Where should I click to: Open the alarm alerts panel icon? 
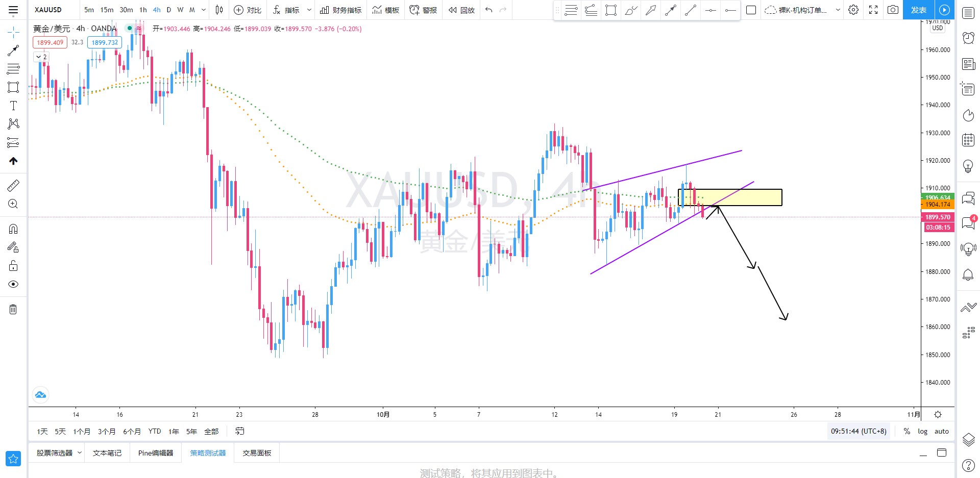click(968, 38)
